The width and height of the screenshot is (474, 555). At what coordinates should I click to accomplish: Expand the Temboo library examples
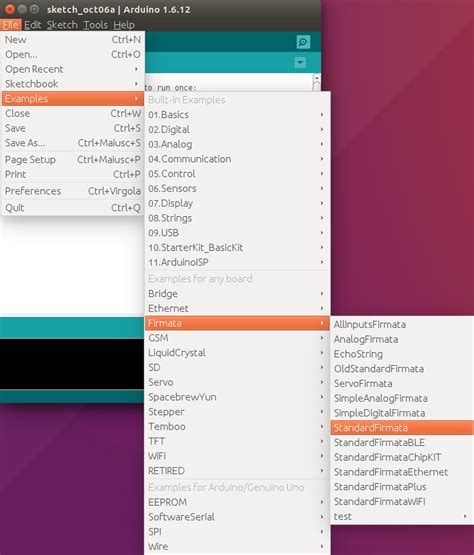[237, 427]
